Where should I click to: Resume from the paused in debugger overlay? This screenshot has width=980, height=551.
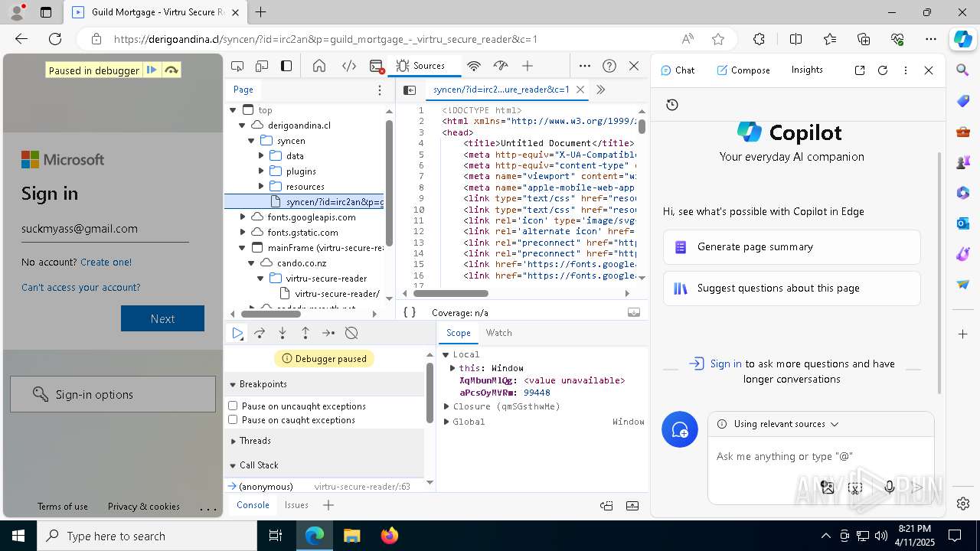click(x=152, y=70)
